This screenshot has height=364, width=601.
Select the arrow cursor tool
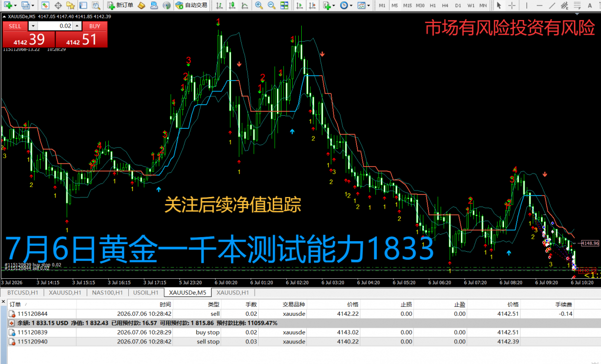(x=499, y=6)
